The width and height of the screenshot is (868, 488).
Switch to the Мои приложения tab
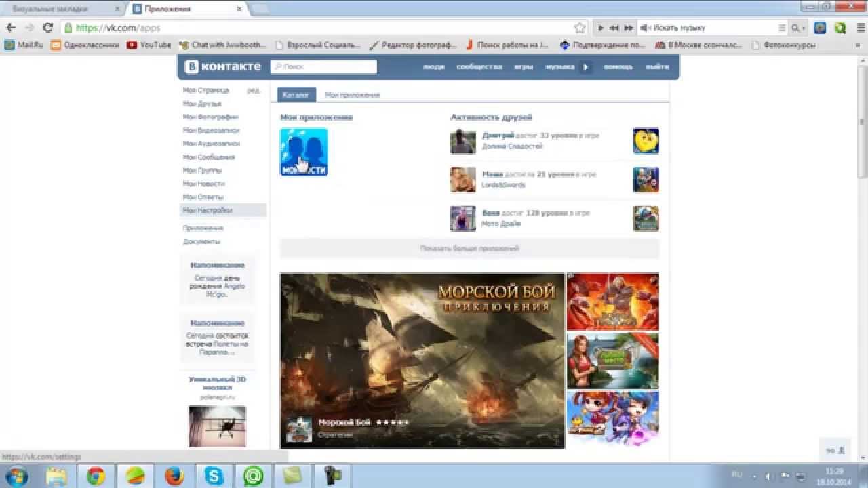click(x=352, y=95)
